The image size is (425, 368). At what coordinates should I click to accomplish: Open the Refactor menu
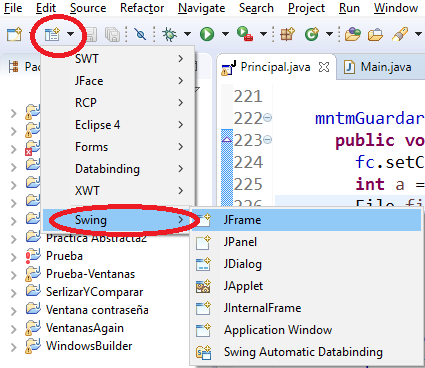(x=142, y=8)
